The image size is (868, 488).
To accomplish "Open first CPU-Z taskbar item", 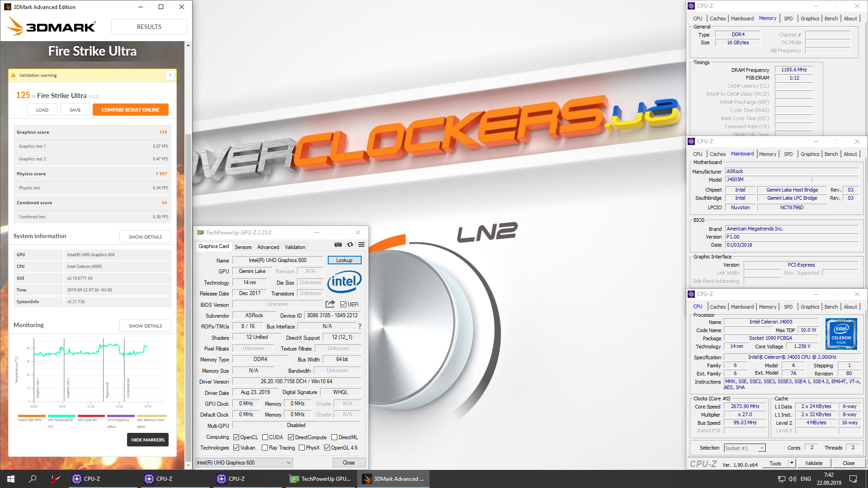I will click(103, 479).
